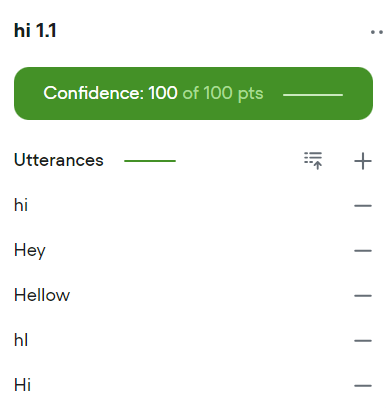The width and height of the screenshot is (386, 408).
Task: Click the 'Utterances' section heading
Action: [x=59, y=160]
